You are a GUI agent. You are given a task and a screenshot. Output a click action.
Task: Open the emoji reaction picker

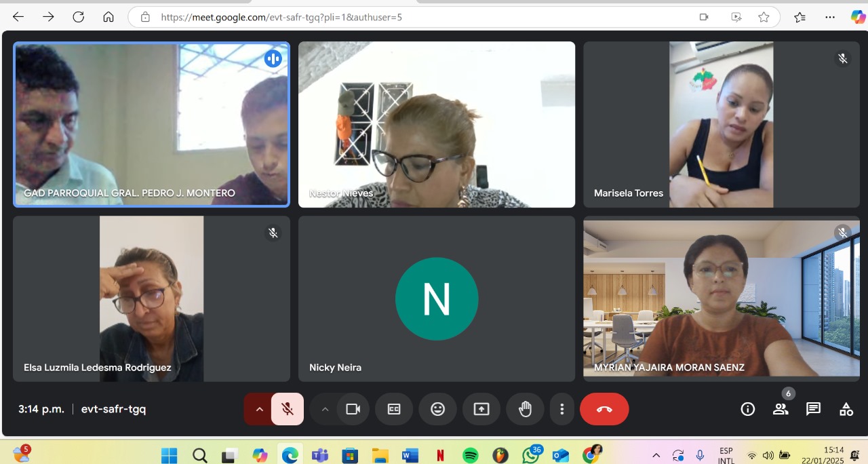(437, 409)
